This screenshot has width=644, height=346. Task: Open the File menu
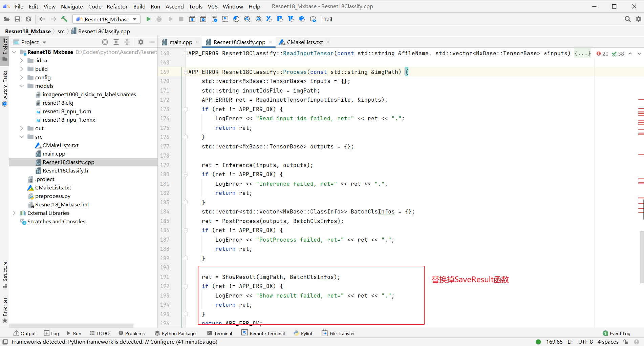point(19,6)
